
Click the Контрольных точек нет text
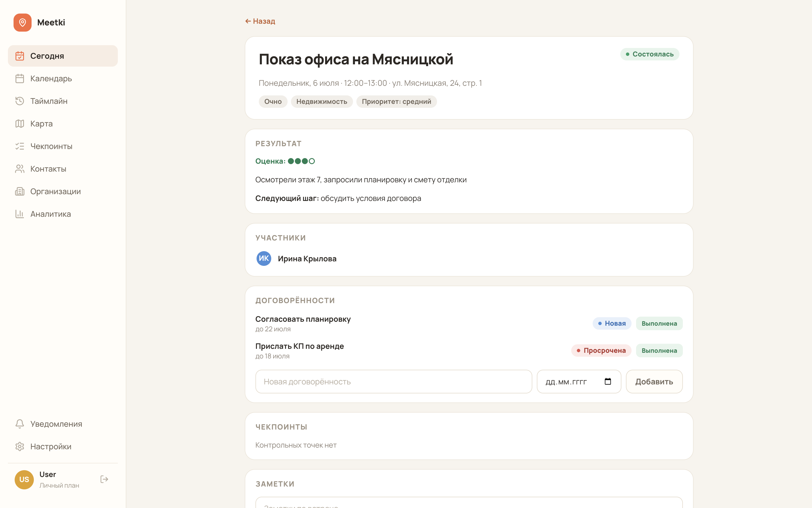296,445
